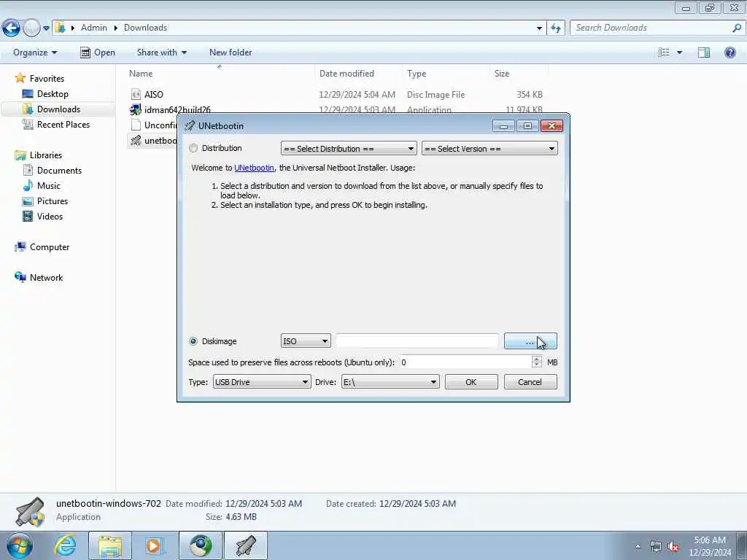Open the Select Version dropdown

click(489, 149)
